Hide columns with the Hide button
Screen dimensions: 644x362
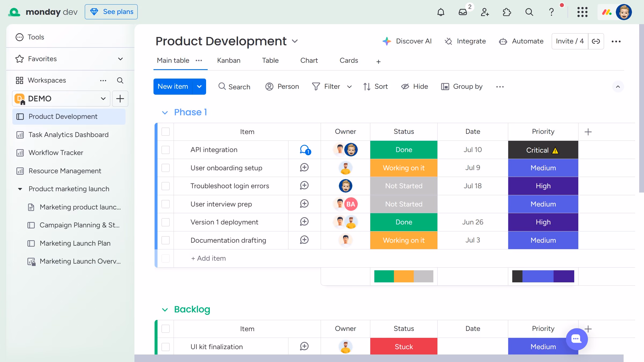pos(415,87)
